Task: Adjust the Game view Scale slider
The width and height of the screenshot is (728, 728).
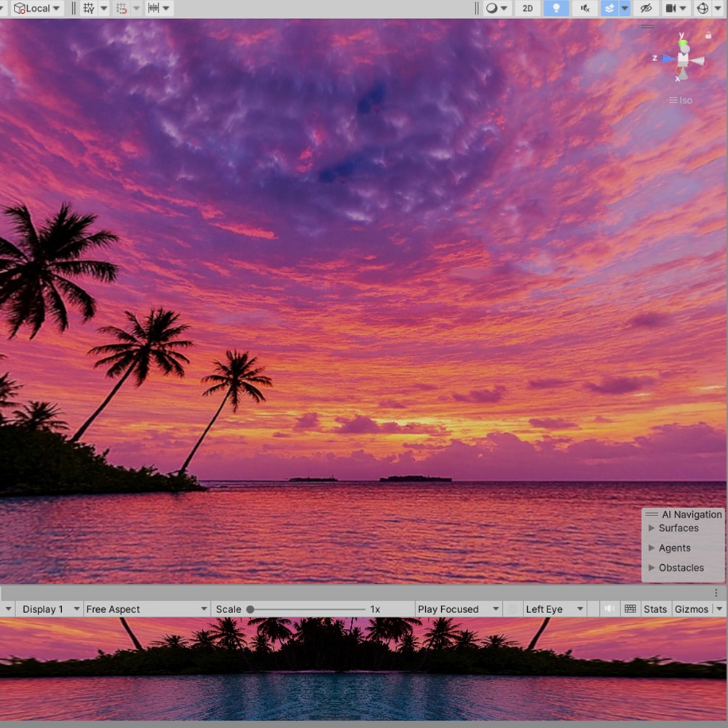Action: click(307, 609)
